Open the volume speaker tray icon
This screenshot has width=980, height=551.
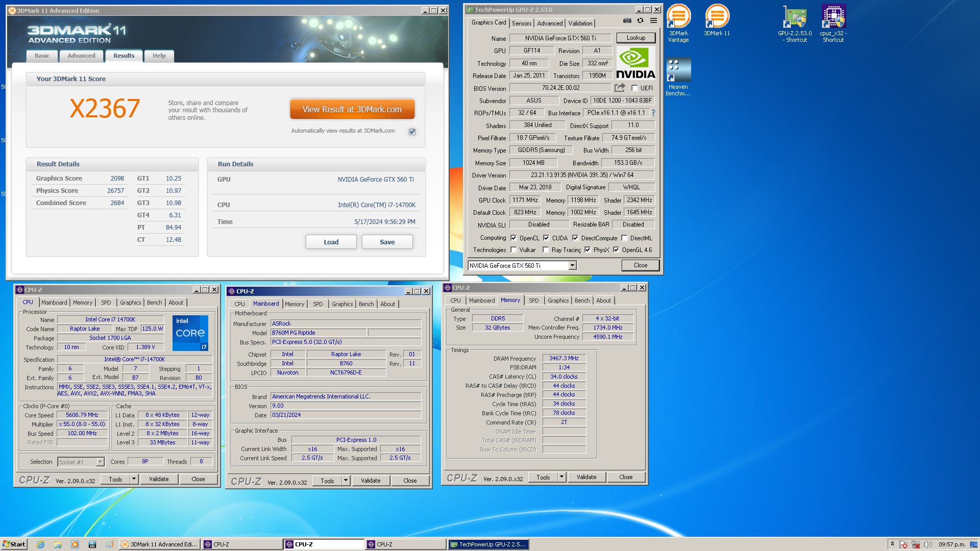927,544
